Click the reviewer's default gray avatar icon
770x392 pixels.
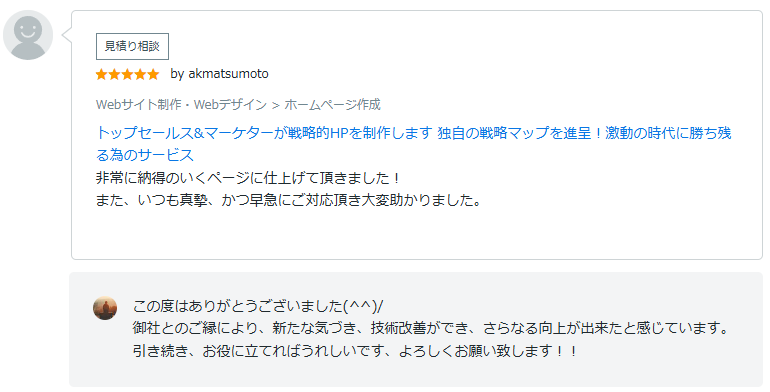(28, 35)
